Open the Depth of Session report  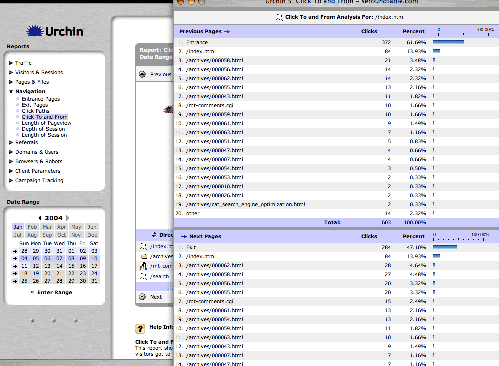43,129
